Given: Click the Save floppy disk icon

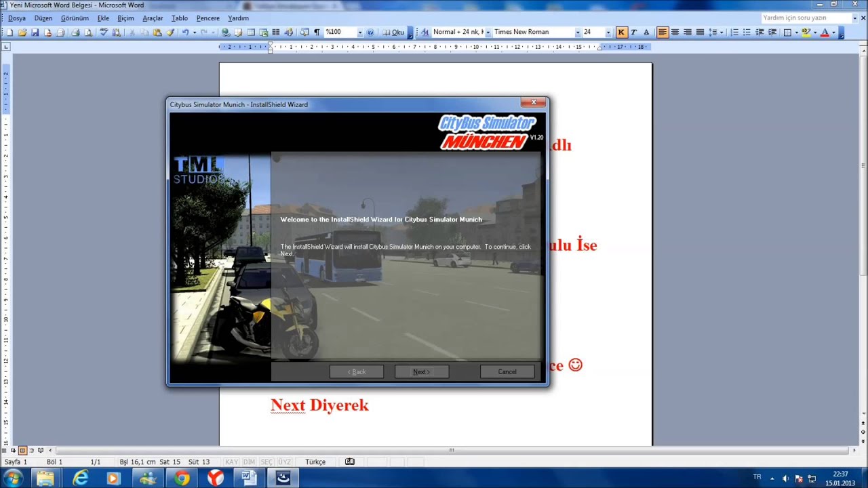Looking at the screenshot, I should tap(35, 32).
